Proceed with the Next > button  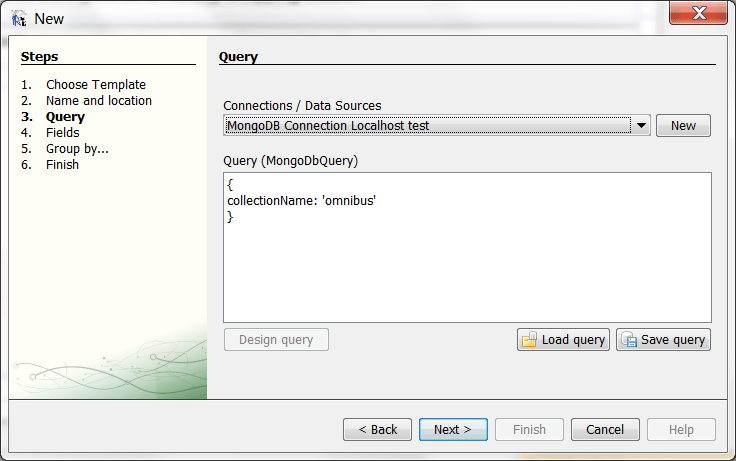pos(453,430)
